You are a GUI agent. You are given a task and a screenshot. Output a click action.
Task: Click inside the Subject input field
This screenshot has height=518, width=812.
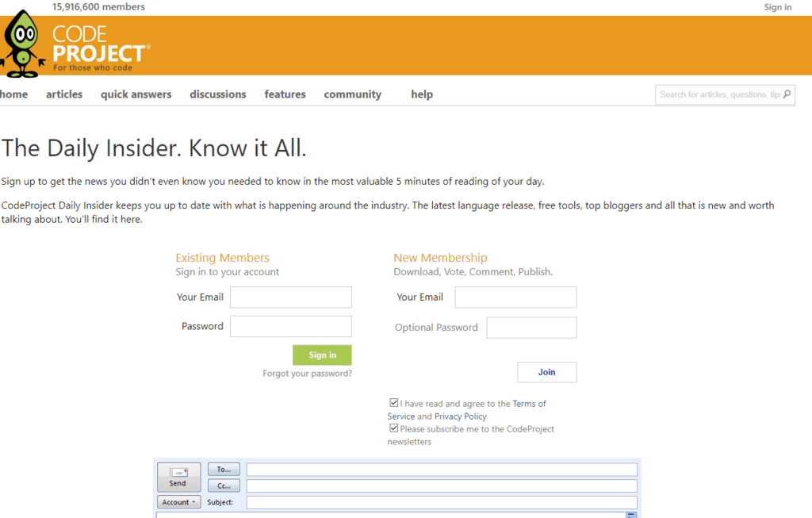(442, 502)
